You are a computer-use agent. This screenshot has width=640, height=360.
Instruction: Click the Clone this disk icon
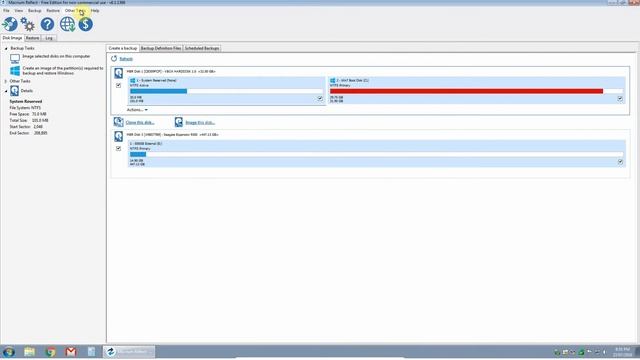118,122
